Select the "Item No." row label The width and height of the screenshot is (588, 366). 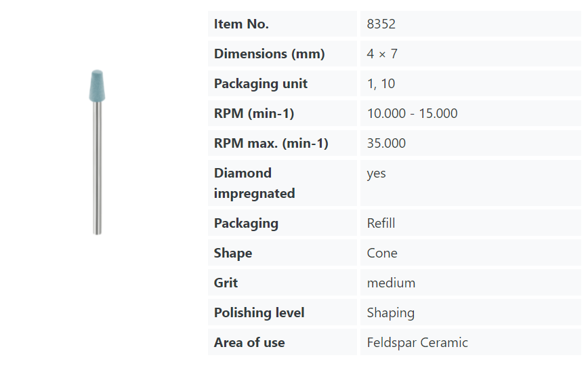(x=241, y=24)
